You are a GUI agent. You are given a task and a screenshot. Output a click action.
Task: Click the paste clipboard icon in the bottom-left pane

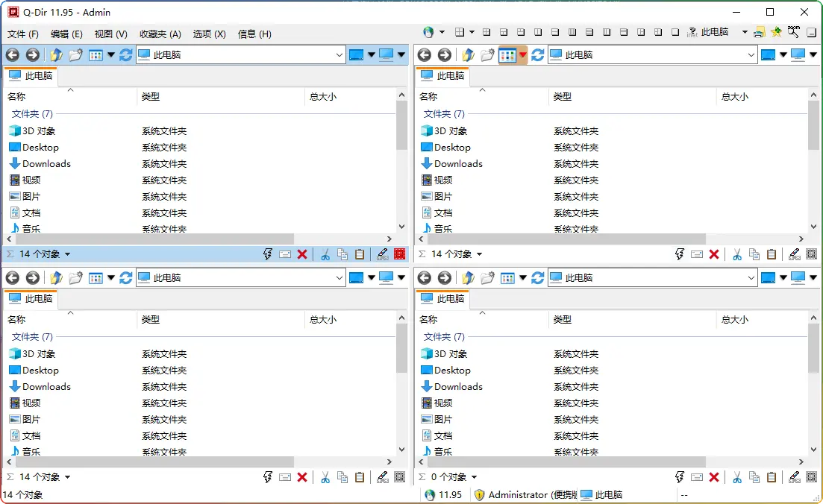click(x=360, y=477)
